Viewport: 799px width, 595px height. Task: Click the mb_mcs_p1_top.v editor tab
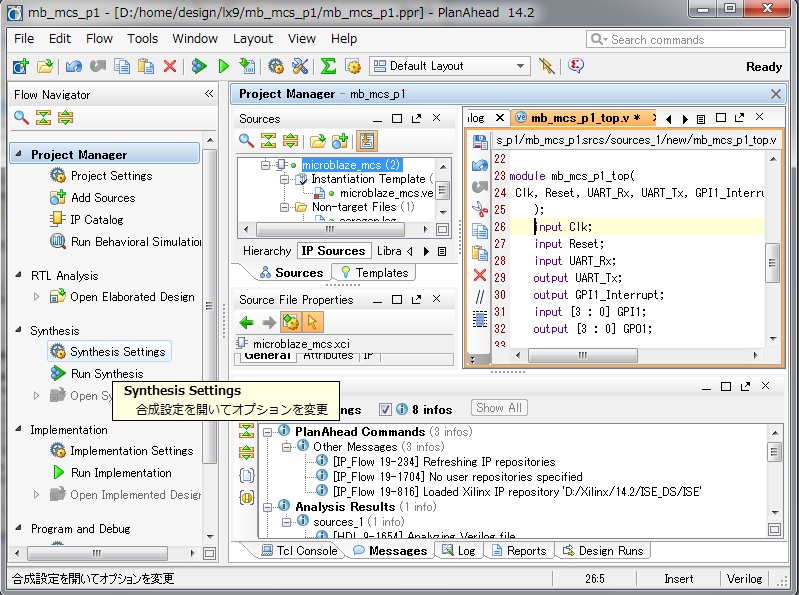tap(585, 118)
